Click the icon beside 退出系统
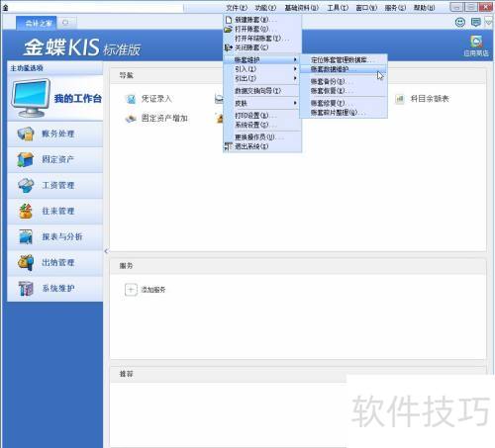 click(229, 146)
